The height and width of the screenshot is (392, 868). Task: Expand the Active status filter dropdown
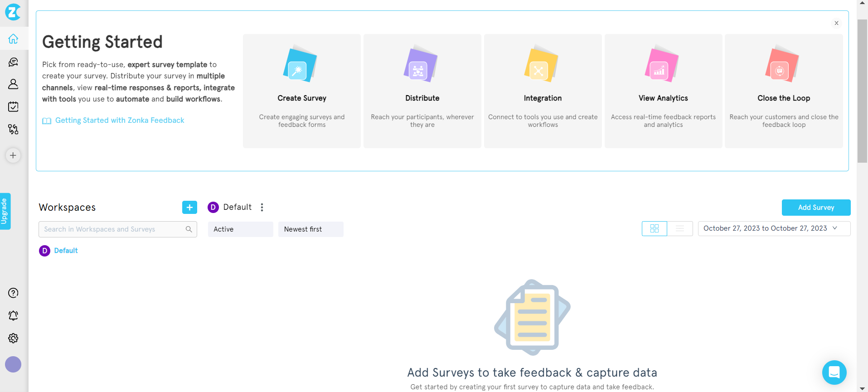coord(240,229)
